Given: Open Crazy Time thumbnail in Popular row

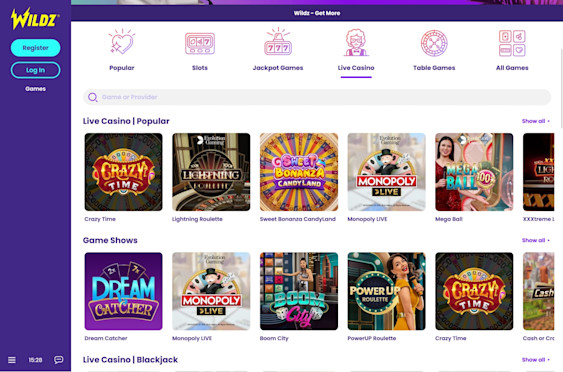Looking at the screenshot, I should coord(124,172).
